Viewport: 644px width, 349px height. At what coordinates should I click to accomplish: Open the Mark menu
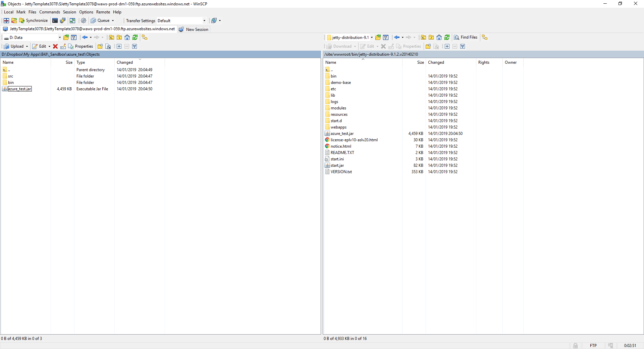[21, 12]
